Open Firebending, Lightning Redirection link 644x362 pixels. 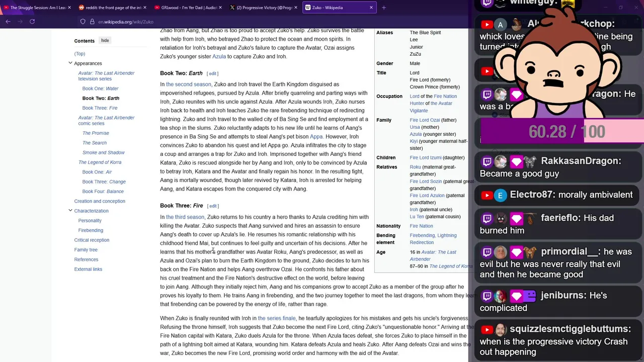pos(433,239)
